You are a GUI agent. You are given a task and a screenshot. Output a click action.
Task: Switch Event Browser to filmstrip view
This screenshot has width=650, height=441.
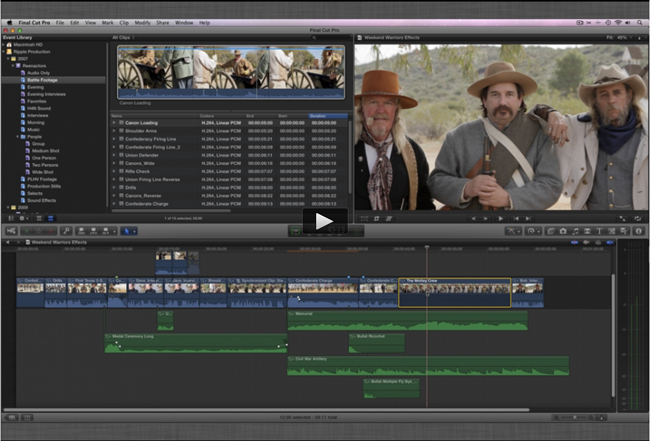39,218
